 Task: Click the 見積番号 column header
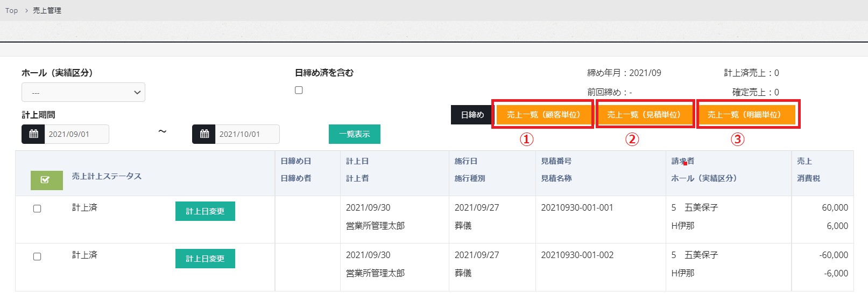click(x=556, y=161)
